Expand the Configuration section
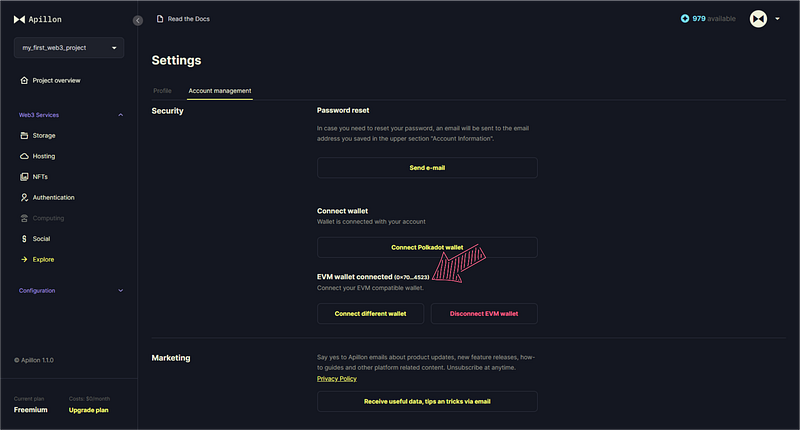 120,291
